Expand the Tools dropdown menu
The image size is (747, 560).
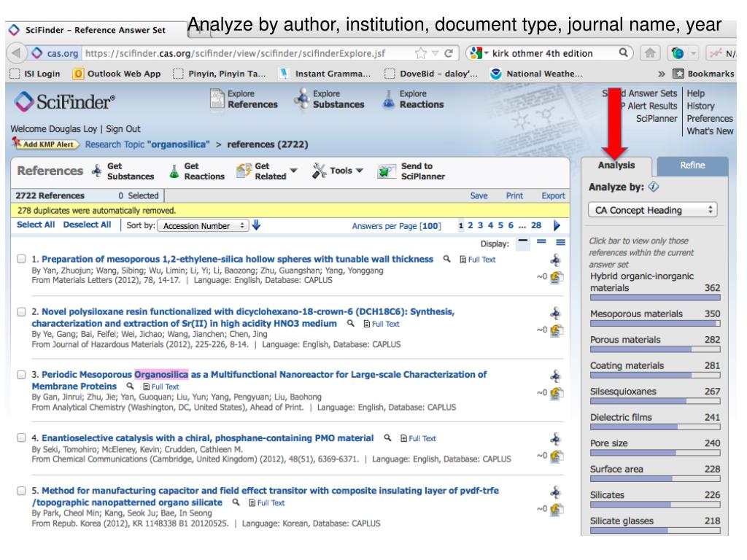(x=359, y=171)
